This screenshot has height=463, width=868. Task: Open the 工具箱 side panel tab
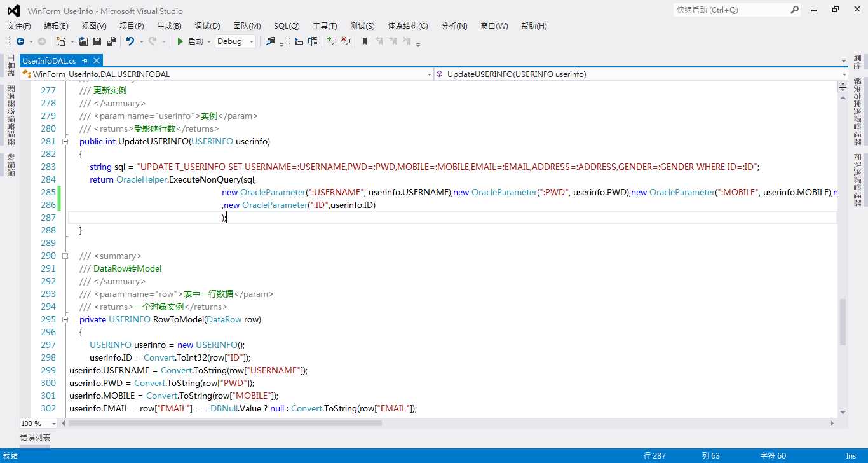click(x=11, y=66)
